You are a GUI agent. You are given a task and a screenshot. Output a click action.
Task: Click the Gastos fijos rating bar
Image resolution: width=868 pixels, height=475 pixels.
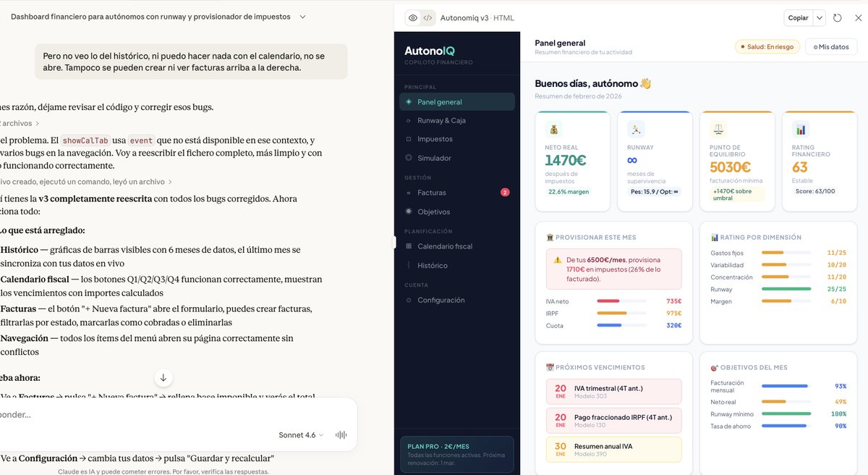[x=786, y=253]
